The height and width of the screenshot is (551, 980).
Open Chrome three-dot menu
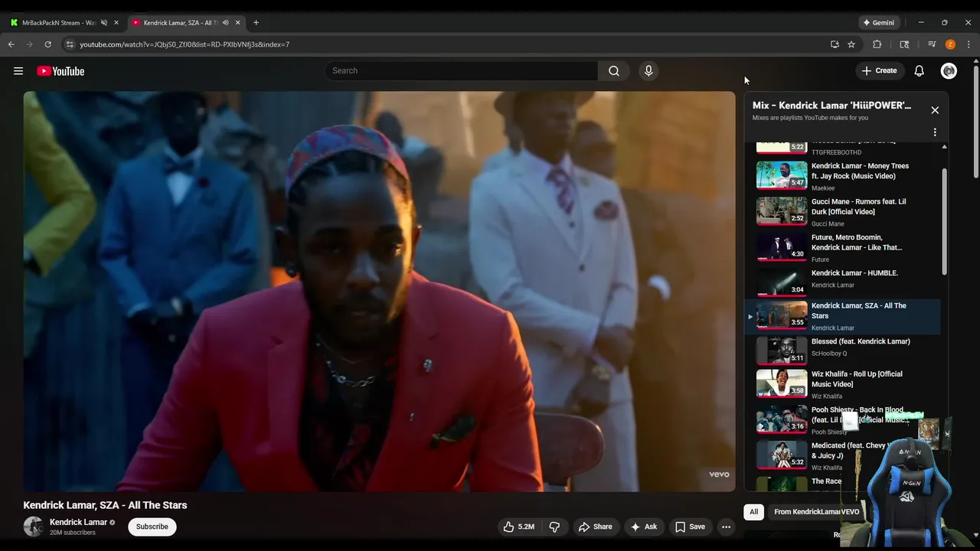click(969, 44)
